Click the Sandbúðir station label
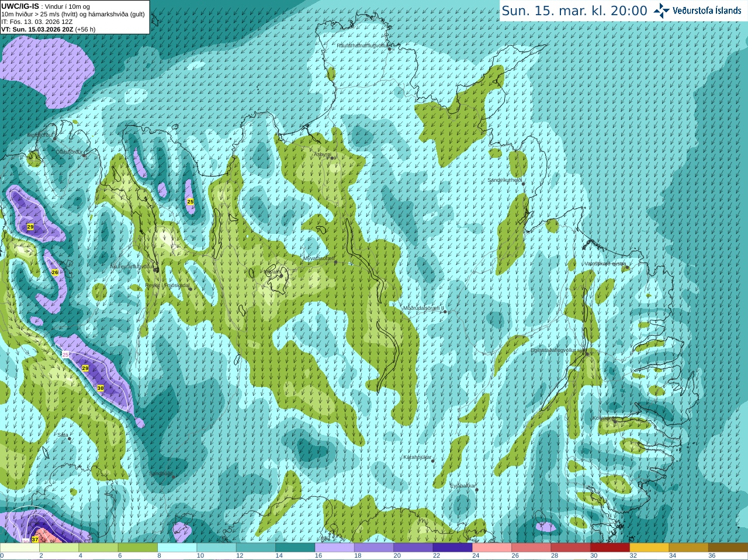 160,473
